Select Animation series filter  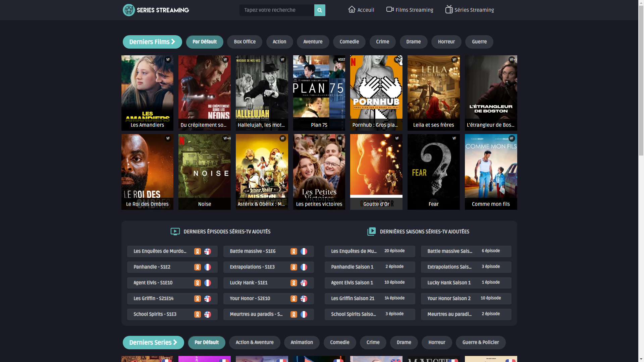[x=302, y=343]
